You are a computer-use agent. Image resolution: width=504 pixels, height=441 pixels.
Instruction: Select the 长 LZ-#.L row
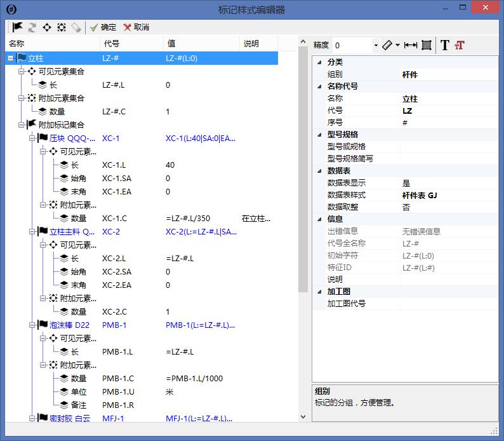(142, 85)
